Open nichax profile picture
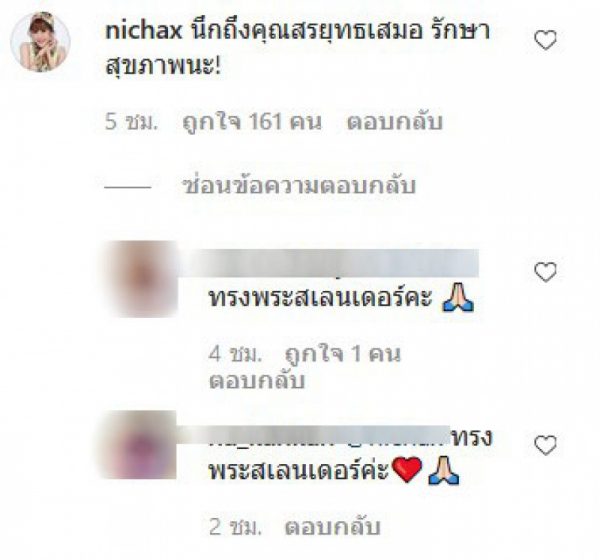This screenshot has width=600, height=560. click(x=41, y=42)
